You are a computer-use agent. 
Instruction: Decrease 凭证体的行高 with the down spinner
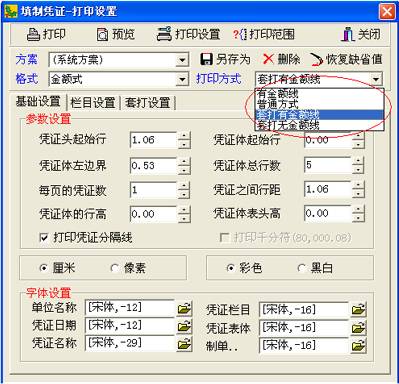[x=184, y=219]
